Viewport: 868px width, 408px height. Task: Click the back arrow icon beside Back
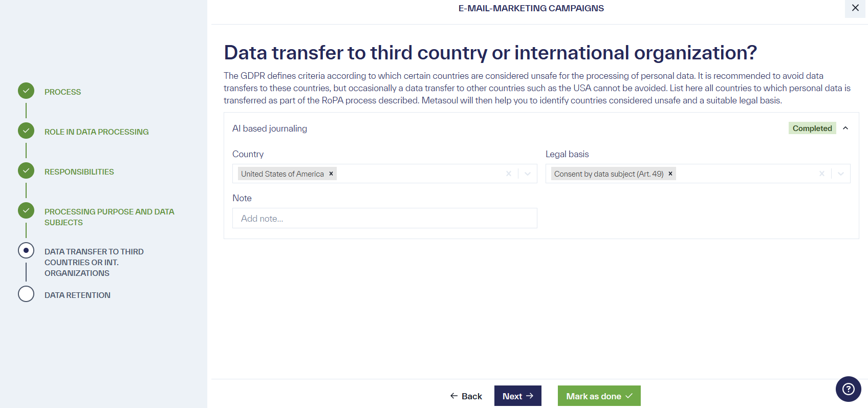coord(453,396)
